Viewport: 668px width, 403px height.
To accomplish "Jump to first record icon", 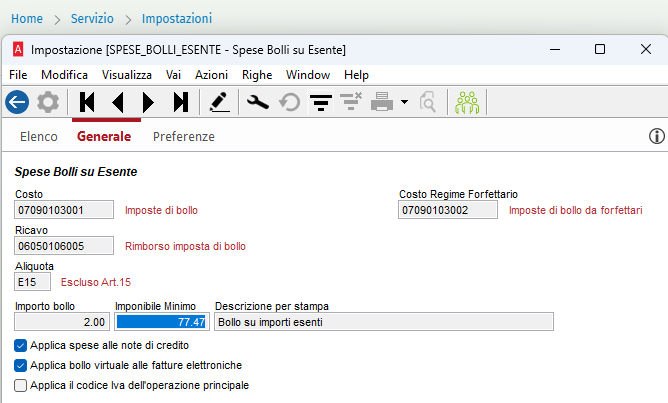I will [87, 102].
